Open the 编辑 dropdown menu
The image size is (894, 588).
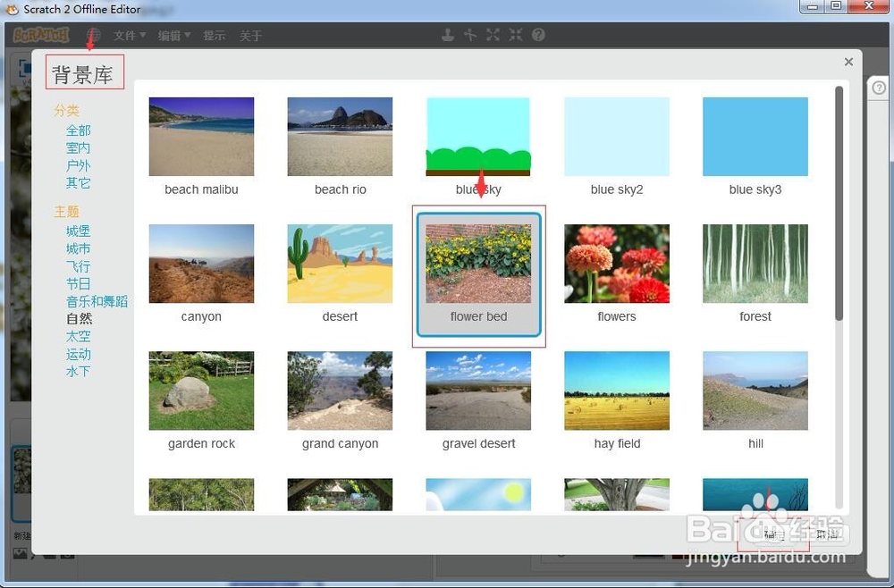point(174,36)
